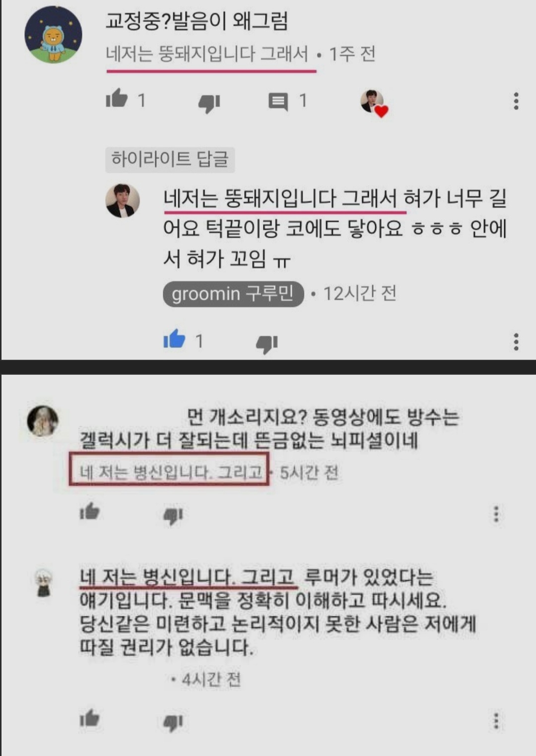The width and height of the screenshot is (536, 756).
Task: Like the 루머가 있었다는 reply comment
Action: pos(90,718)
